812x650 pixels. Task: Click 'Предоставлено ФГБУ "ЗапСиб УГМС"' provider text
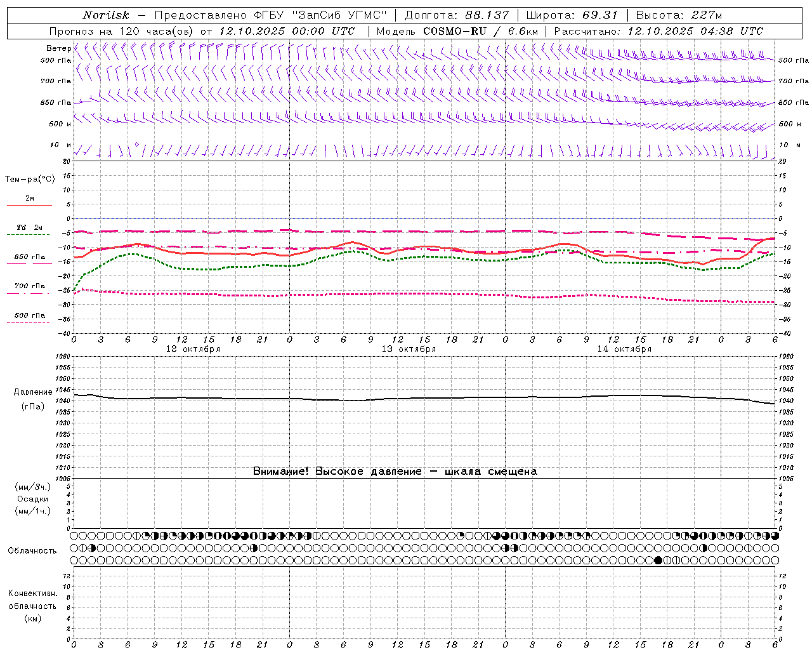click(271, 15)
